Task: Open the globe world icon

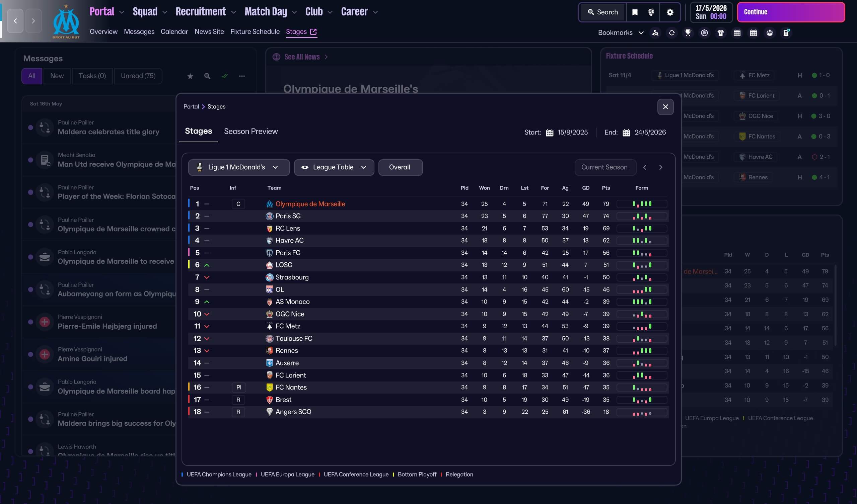Action: [x=651, y=12]
